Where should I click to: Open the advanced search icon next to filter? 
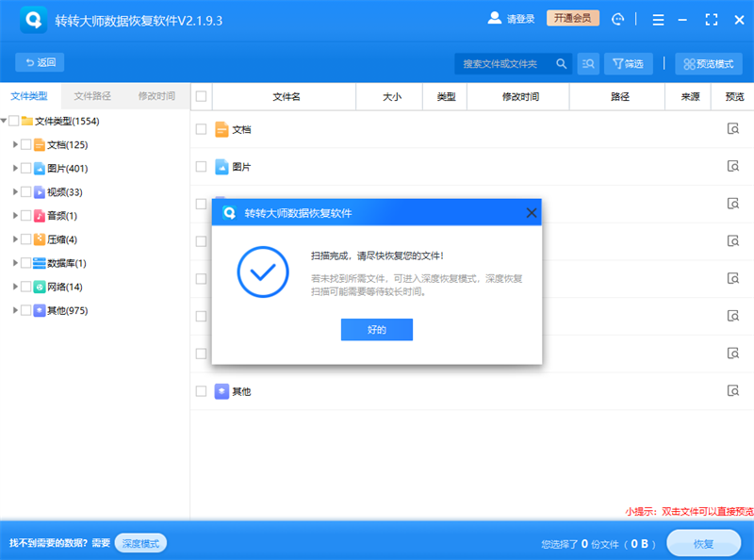pyautogui.click(x=588, y=64)
